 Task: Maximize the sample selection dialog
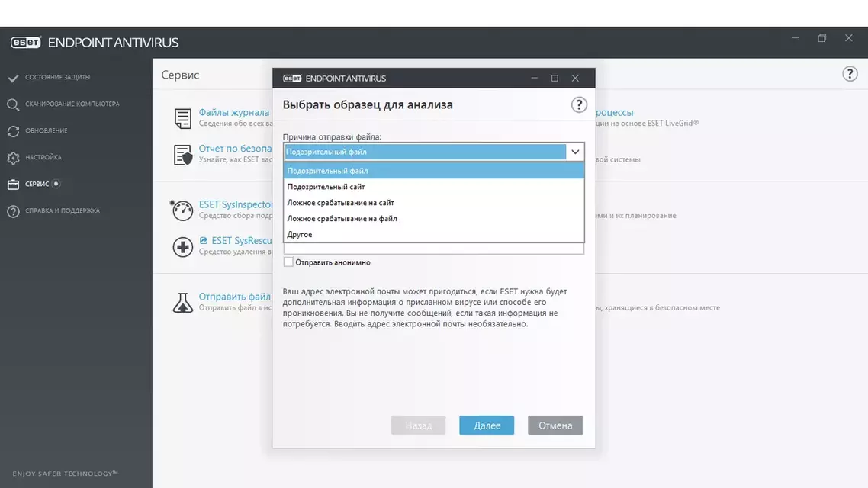(554, 78)
